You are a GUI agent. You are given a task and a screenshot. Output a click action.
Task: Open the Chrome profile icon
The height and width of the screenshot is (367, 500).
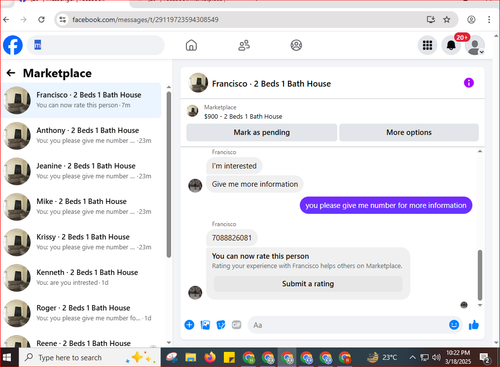[471, 20]
